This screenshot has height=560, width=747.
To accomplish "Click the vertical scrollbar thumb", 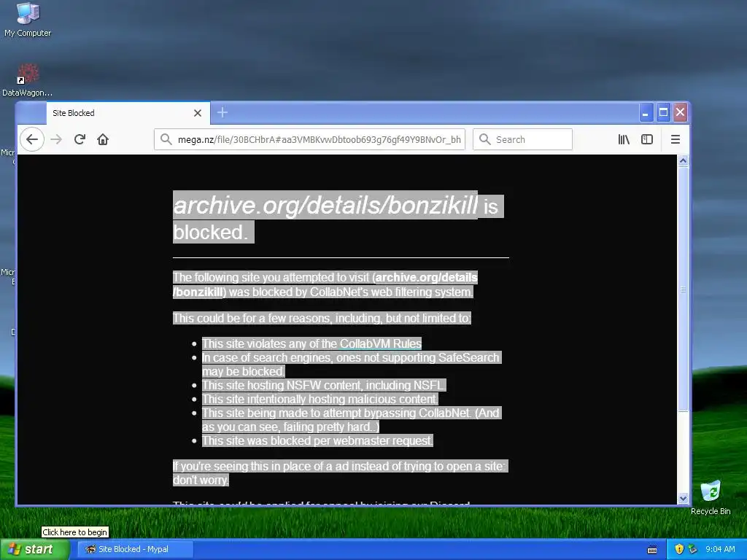I will (x=683, y=289).
